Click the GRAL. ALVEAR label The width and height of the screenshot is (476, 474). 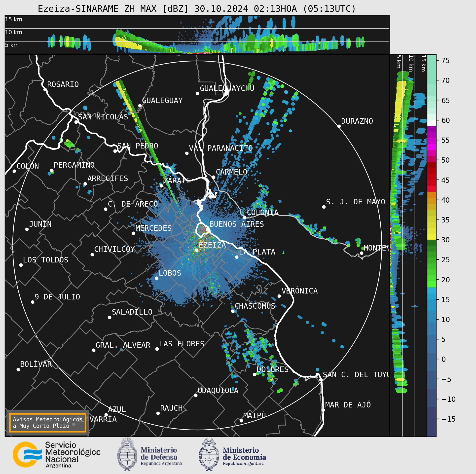click(123, 345)
